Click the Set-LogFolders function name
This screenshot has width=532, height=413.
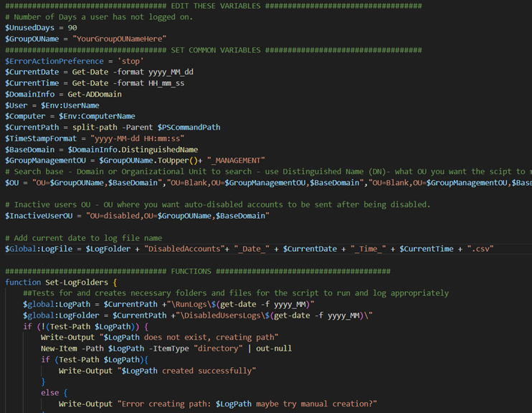point(77,283)
